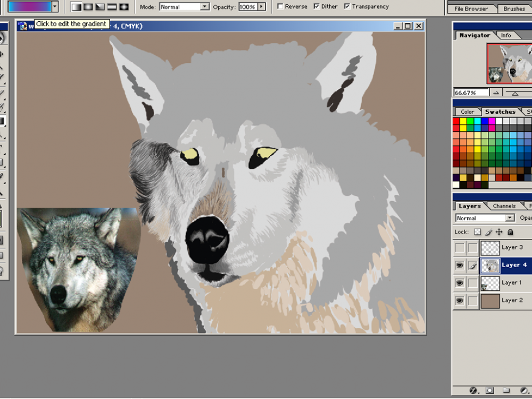This screenshot has width=532, height=399.
Task: Click the document title bar icon
Action: [x=23, y=26]
